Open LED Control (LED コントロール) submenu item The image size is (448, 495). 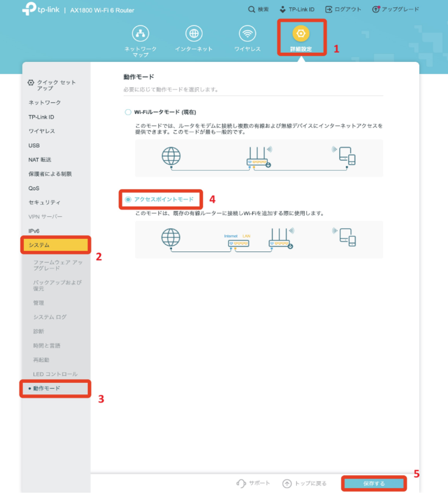click(x=55, y=374)
